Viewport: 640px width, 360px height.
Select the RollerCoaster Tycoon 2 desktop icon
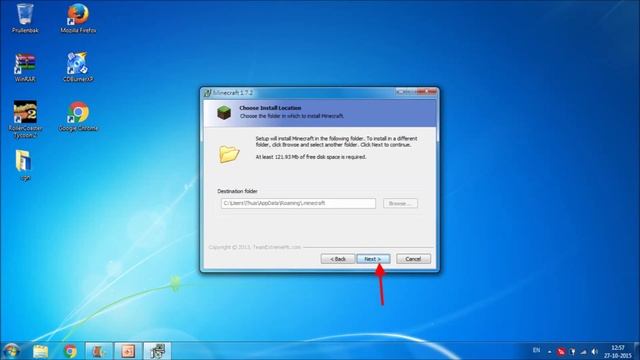pyautogui.click(x=25, y=119)
